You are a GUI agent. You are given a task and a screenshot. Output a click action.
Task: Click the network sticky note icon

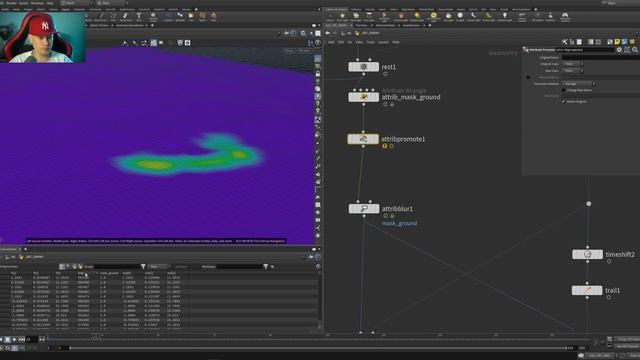tap(617, 42)
